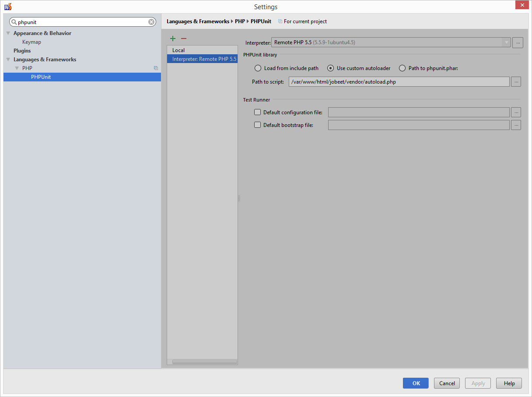The height and width of the screenshot is (397, 532).
Task: Select Load from include path option
Action: pyautogui.click(x=287, y=68)
